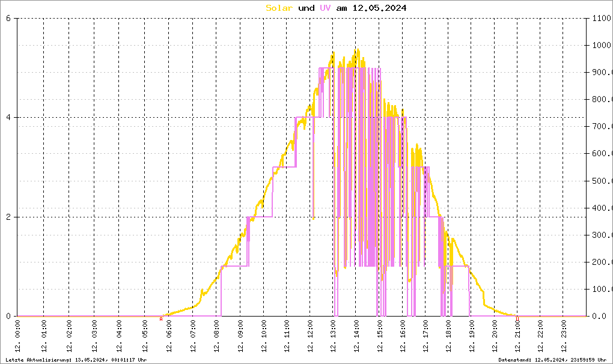Screen dimensions: 613x364
Task: Click the time label 12. 10:00
Action: [264, 336]
